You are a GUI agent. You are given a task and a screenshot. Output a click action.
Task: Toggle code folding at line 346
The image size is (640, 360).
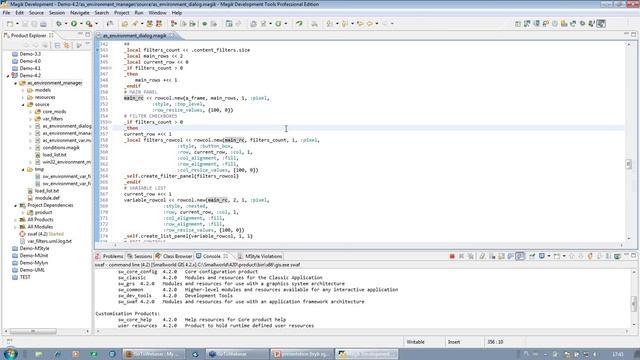tap(109, 68)
